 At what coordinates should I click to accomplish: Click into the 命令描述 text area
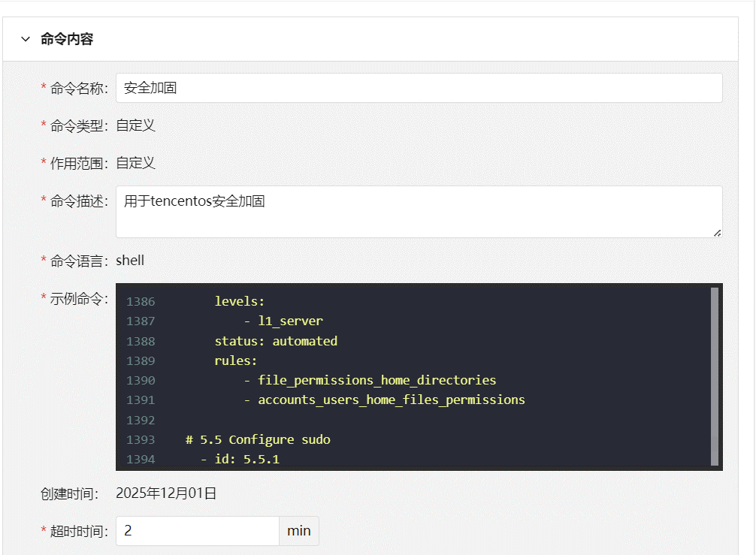click(x=419, y=212)
